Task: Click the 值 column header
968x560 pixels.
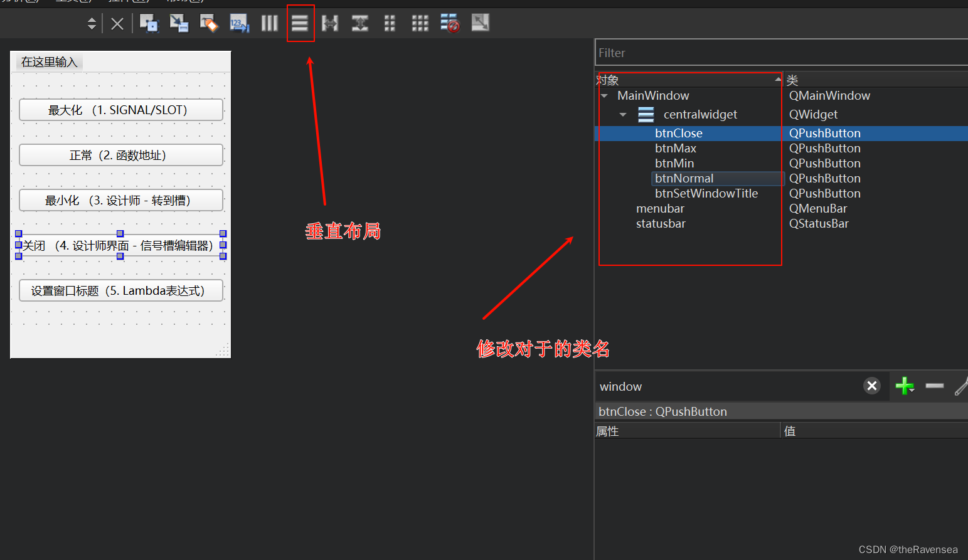Action: (x=875, y=431)
